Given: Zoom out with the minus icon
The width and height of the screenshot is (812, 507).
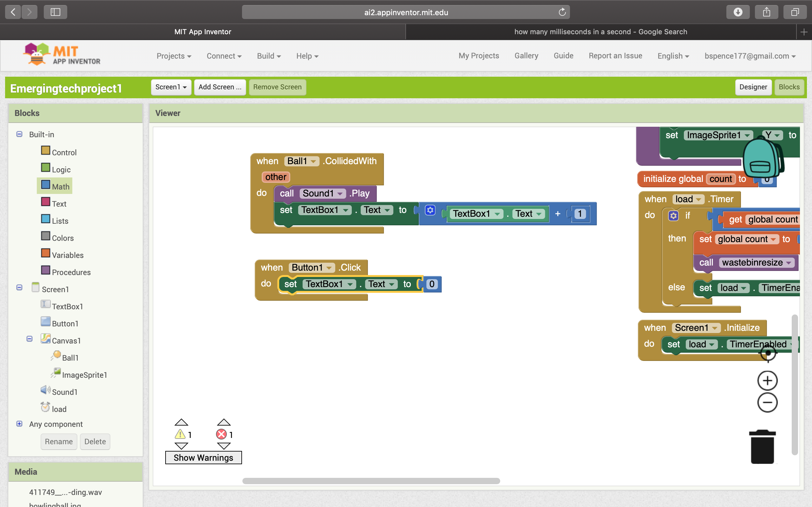Looking at the screenshot, I should 767,402.
